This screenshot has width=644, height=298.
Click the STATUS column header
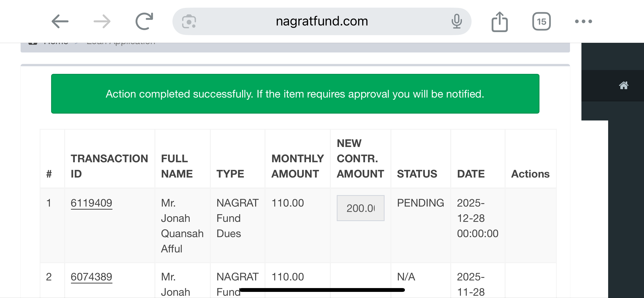[x=417, y=174]
